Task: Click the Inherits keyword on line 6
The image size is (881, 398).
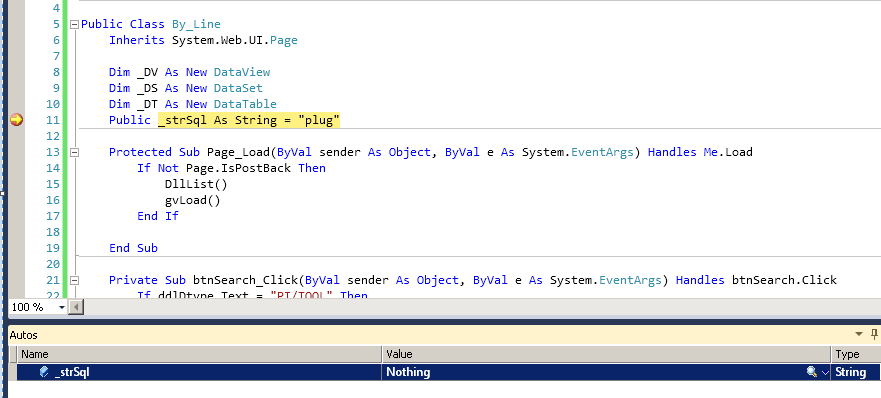Action: pyautogui.click(x=137, y=40)
